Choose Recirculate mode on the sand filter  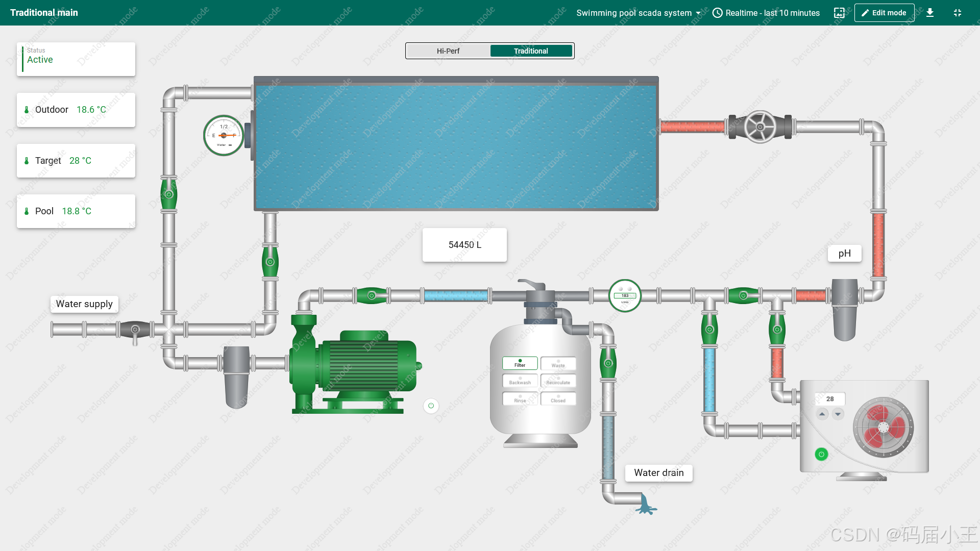tap(558, 381)
